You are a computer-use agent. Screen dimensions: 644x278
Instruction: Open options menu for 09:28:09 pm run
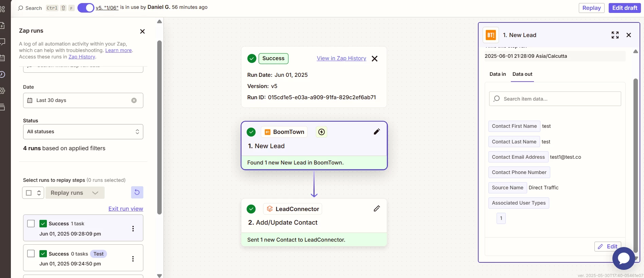[133, 229]
